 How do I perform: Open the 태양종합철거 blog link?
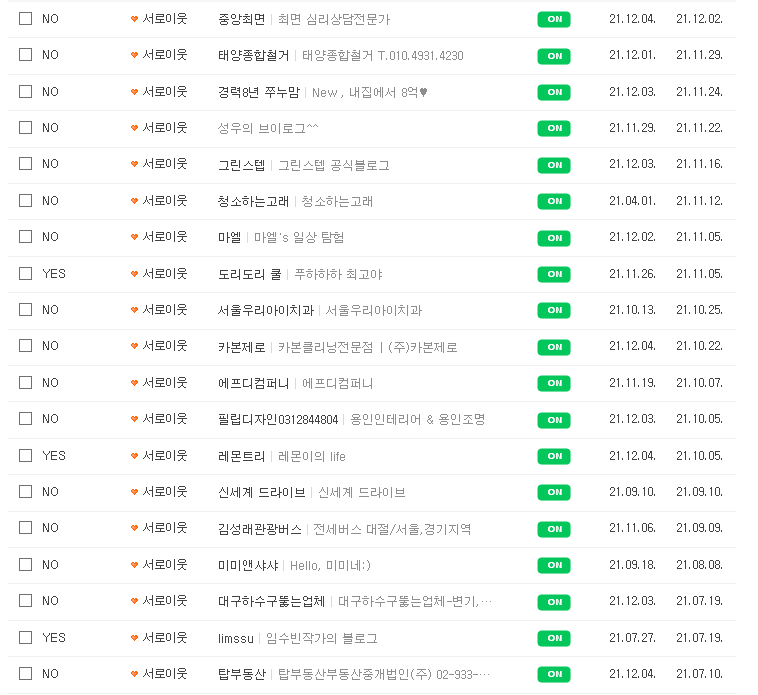253,56
